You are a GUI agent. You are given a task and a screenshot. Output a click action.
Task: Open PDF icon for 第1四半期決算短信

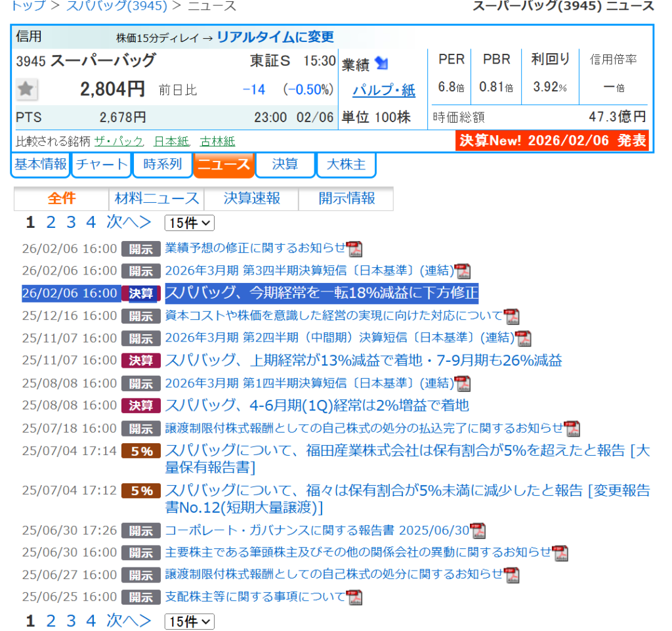click(x=463, y=383)
